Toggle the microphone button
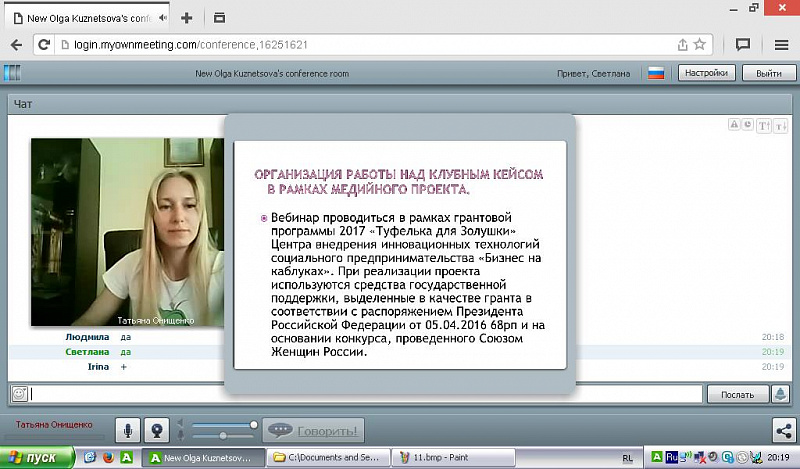This screenshot has width=800, height=469. [x=128, y=430]
